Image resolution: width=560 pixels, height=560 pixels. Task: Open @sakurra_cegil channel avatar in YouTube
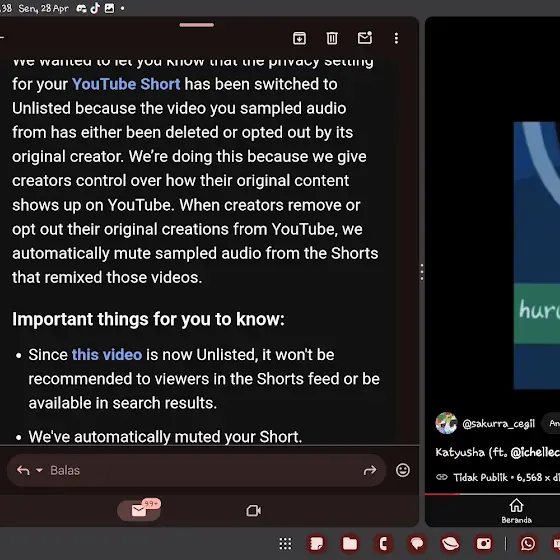[446, 424]
